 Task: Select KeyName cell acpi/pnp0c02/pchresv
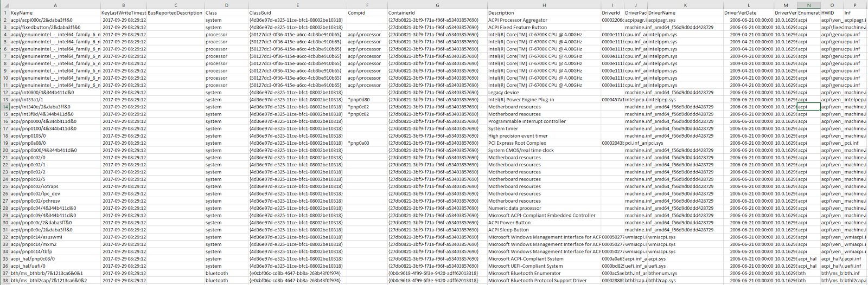(x=55, y=201)
